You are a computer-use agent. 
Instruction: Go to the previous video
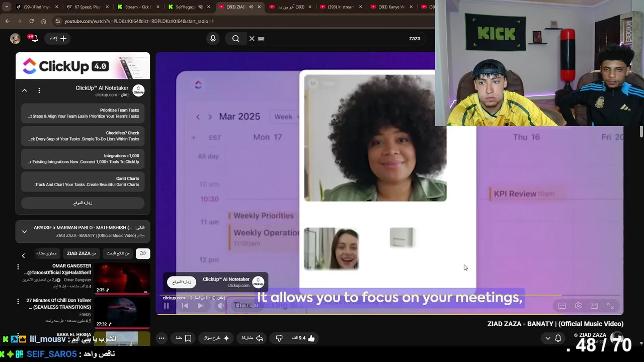(x=185, y=306)
